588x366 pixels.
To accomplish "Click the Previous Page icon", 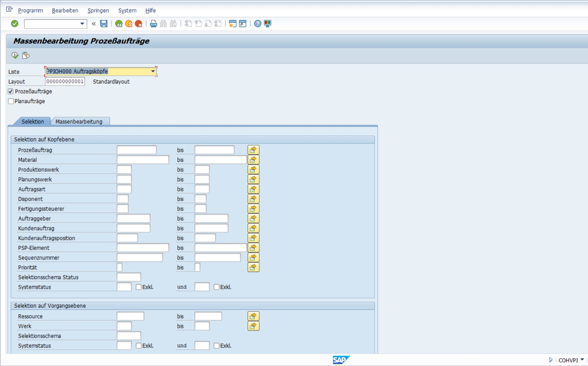I will pyautogui.click(x=198, y=23).
